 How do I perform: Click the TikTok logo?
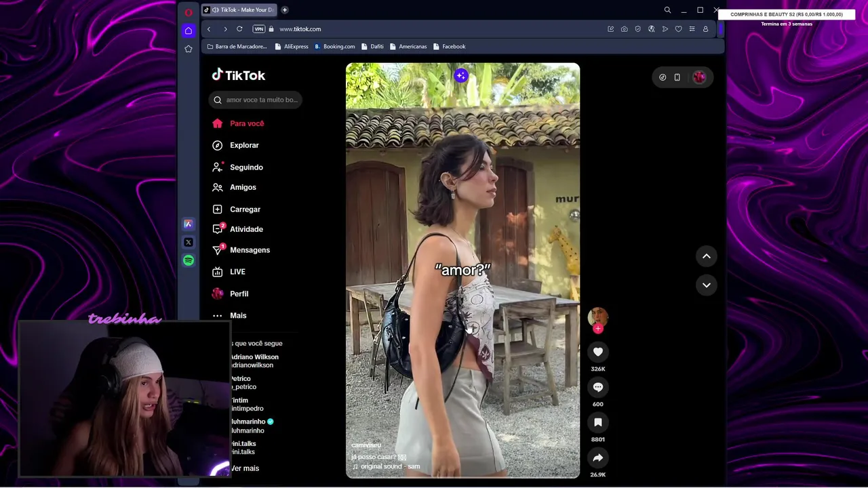click(x=238, y=75)
